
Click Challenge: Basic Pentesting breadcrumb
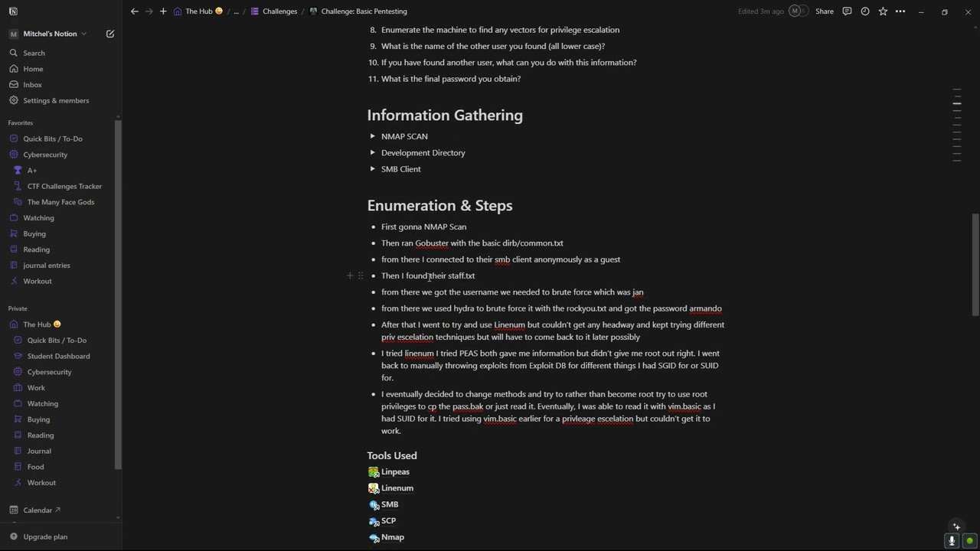point(358,11)
